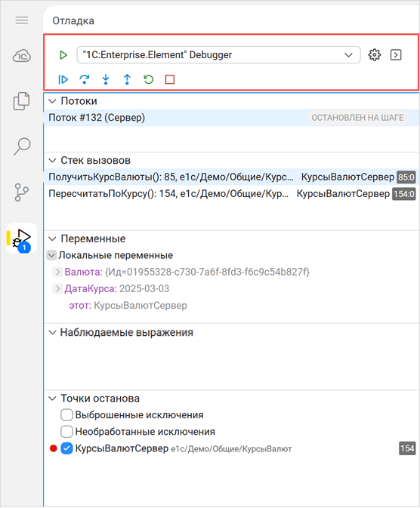This screenshot has height=508, width=420.
Task: Collapse Локальные переменные group
Action: [x=51, y=255]
